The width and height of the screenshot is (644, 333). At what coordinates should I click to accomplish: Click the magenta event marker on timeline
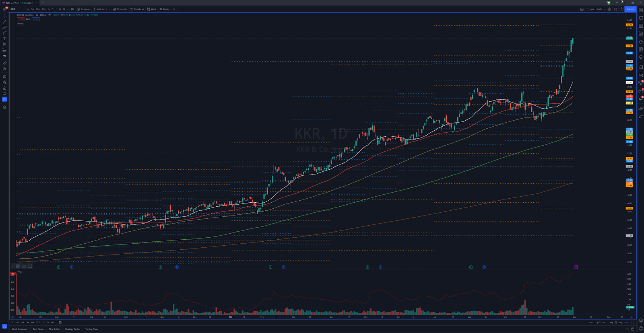pyautogui.click(x=576, y=267)
